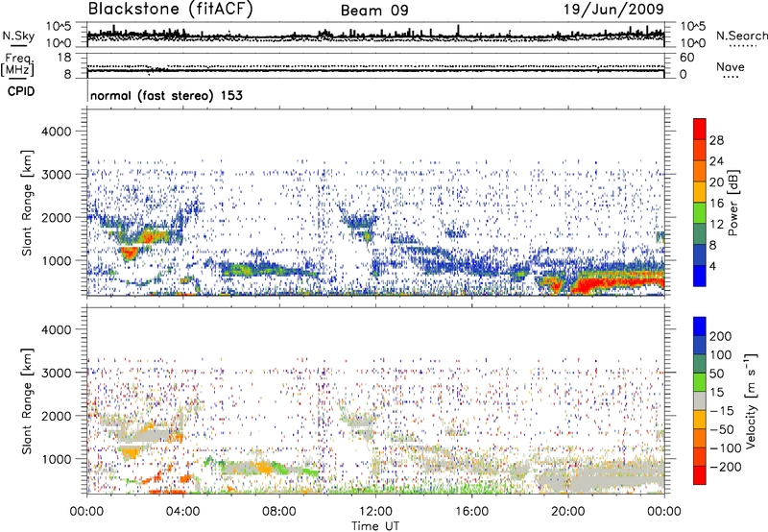Image resolution: width=768 pixels, height=532 pixels.
Task: Click Velocity colorbar segment between 50 and 15
Action: point(700,382)
